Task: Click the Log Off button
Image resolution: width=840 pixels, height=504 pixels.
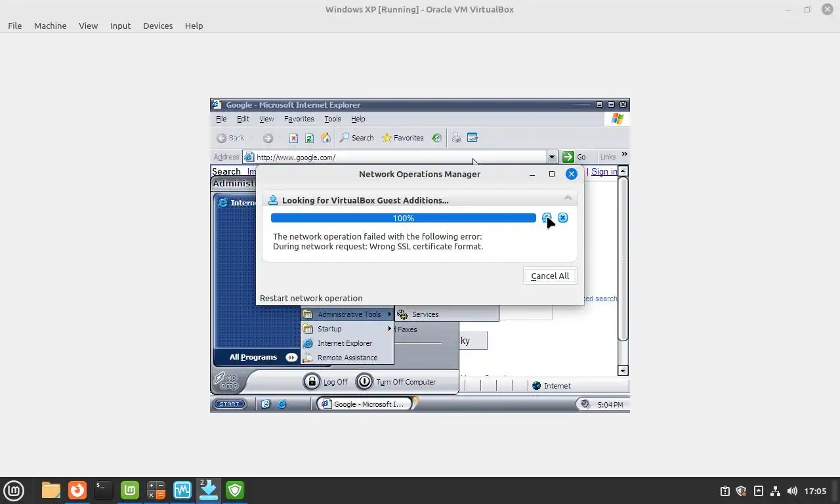Action: [326, 381]
